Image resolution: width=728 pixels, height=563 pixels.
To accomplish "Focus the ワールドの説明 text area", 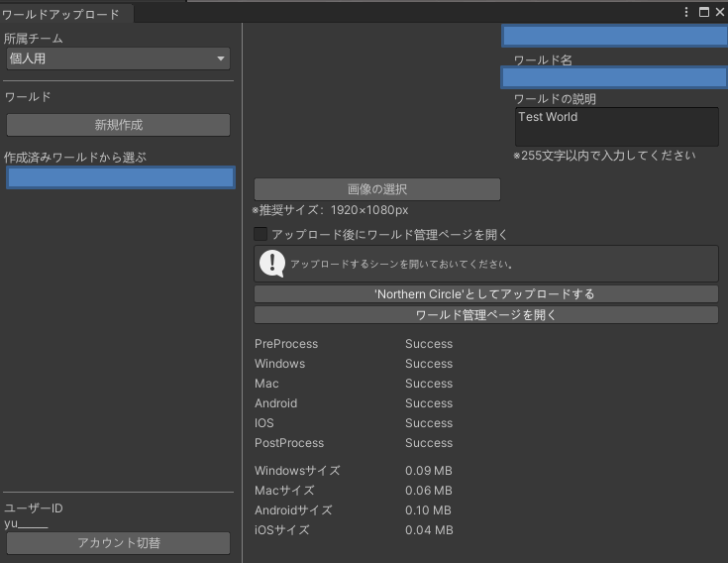I will (615, 127).
